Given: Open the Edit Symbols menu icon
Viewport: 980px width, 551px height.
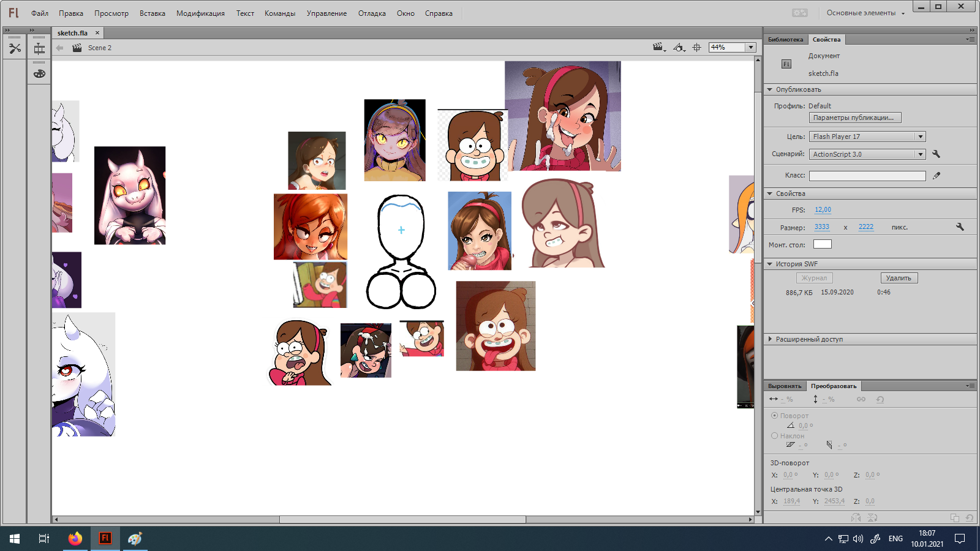Looking at the screenshot, I should click(x=679, y=47).
